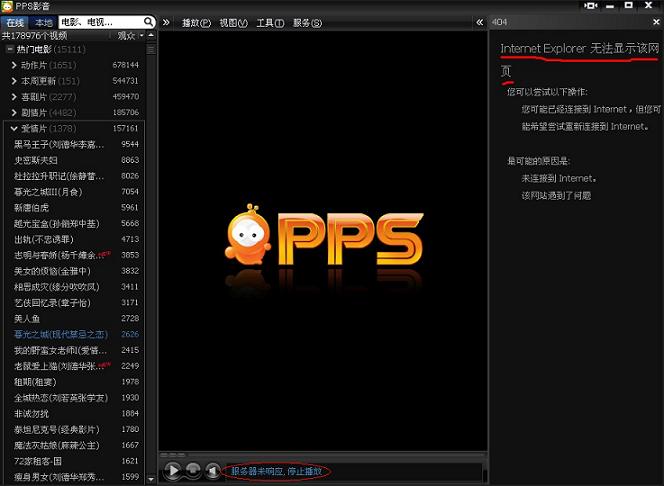The image size is (664, 486).
Task: Close the 404 side panel
Action: (654, 22)
